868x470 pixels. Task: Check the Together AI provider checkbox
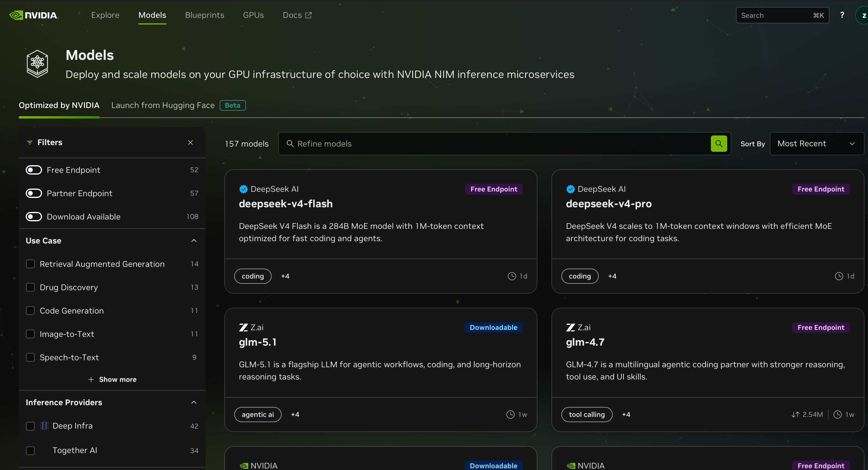30,450
